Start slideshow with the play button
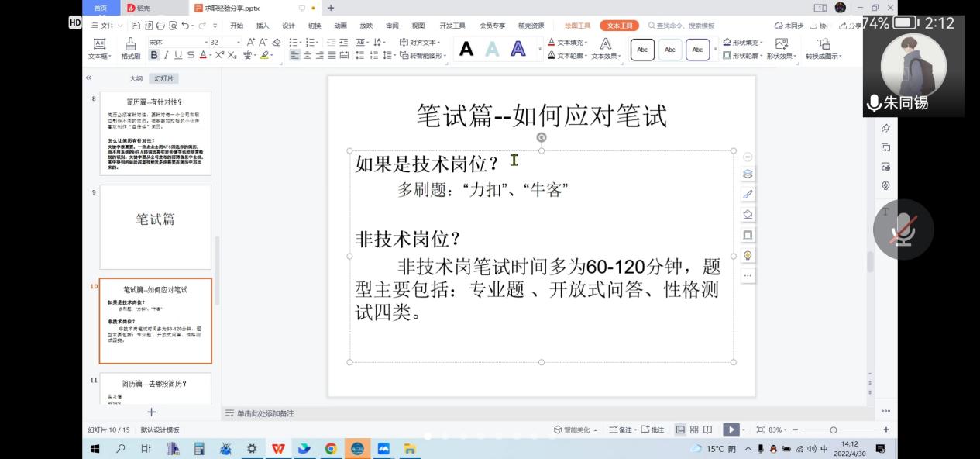 click(730, 430)
